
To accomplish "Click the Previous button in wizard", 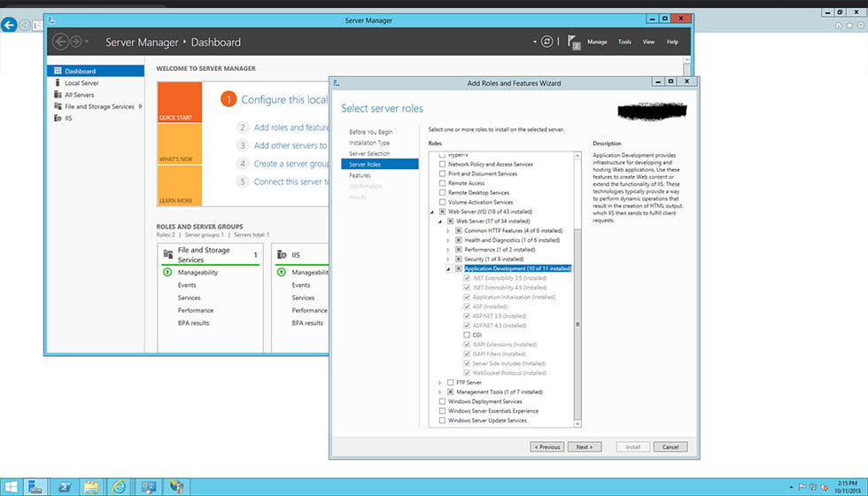I will click(547, 446).
